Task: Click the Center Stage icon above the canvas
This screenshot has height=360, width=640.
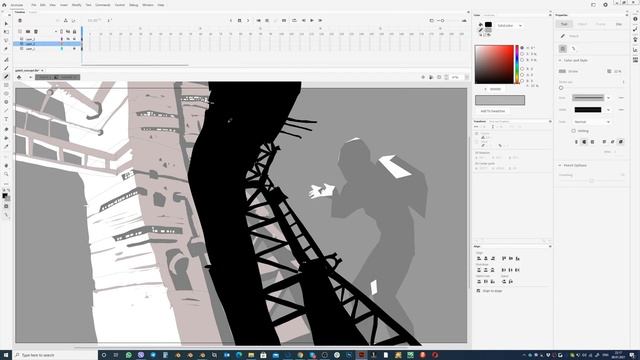Action: (423, 77)
